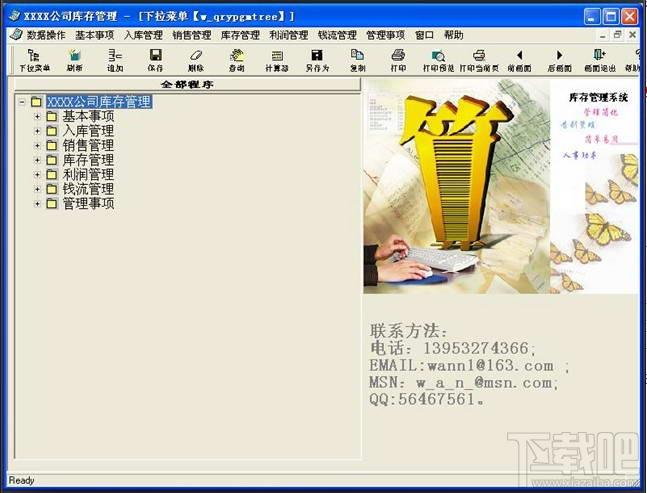The height and width of the screenshot is (493, 647).
Task: Click the EMAIL:wann1@163.com text
Action: [x=462, y=366]
